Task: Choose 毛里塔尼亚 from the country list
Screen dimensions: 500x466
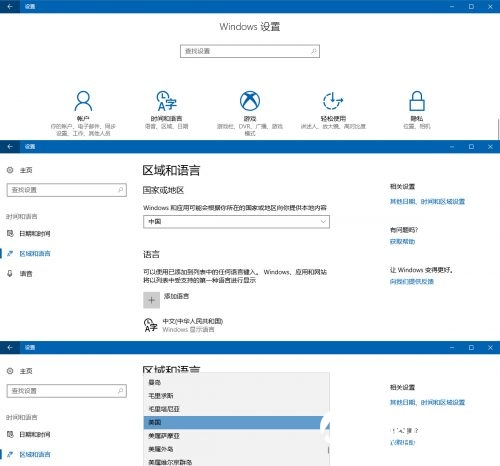Action: point(235,409)
